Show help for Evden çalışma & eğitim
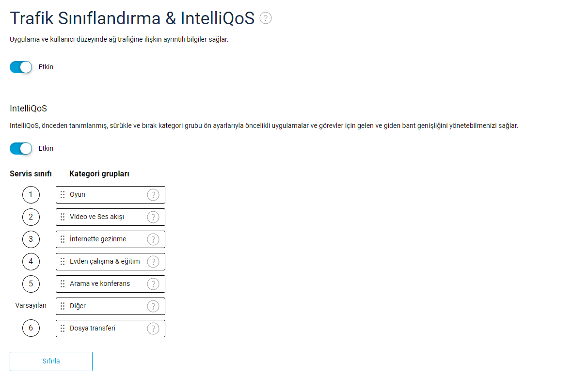Image resolution: width=588 pixels, height=377 pixels. point(153,262)
